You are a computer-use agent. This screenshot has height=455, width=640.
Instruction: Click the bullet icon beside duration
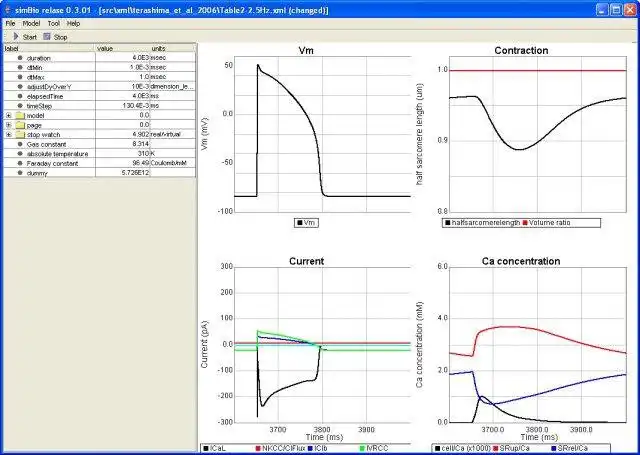[20, 58]
